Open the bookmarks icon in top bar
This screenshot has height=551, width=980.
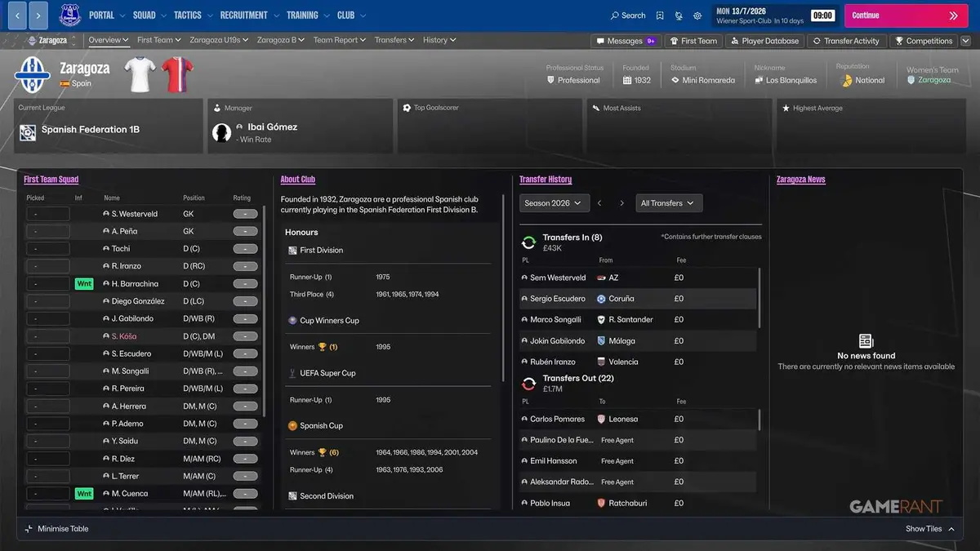(x=660, y=16)
